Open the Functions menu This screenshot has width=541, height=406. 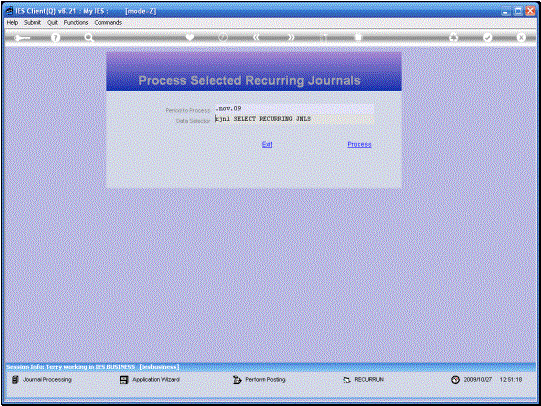click(x=76, y=22)
